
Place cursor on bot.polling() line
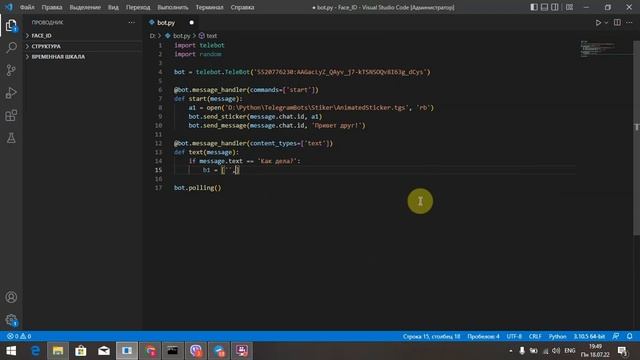click(x=198, y=188)
